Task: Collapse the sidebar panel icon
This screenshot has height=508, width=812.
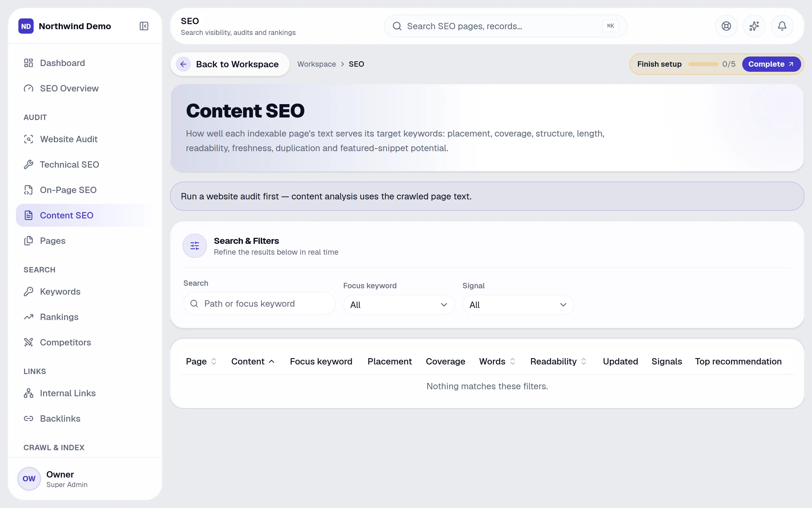Action: (x=144, y=26)
